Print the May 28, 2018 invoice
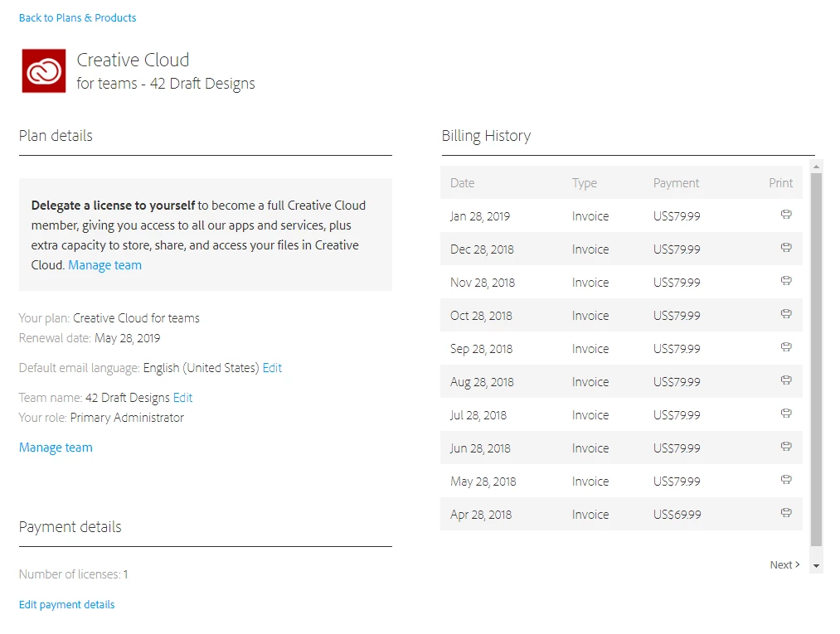The width and height of the screenshot is (840, 634). [x=786, y=480]
